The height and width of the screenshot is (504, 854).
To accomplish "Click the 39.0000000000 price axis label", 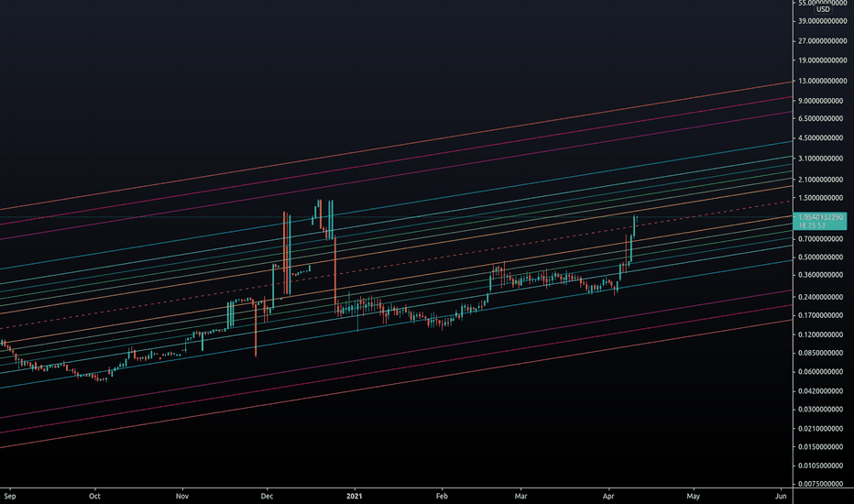I will 823,21.
